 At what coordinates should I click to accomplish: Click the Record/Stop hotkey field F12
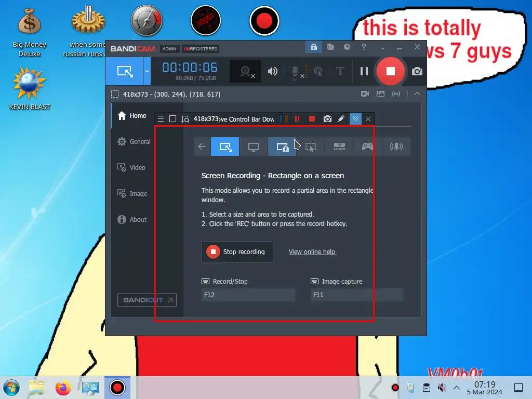[x=248, y=295]
